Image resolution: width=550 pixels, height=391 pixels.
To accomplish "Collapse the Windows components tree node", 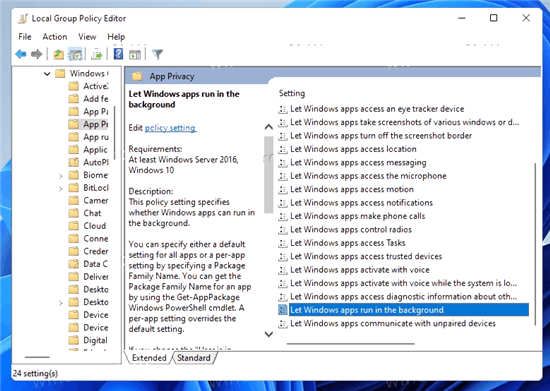I will [x=47, y=74].
